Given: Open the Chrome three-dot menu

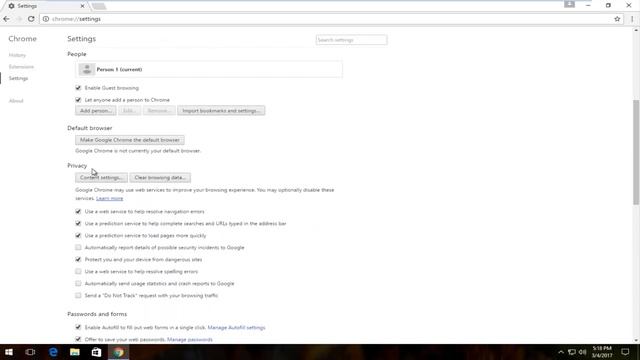Looking at the screenshot, I should tap(632, 19).
